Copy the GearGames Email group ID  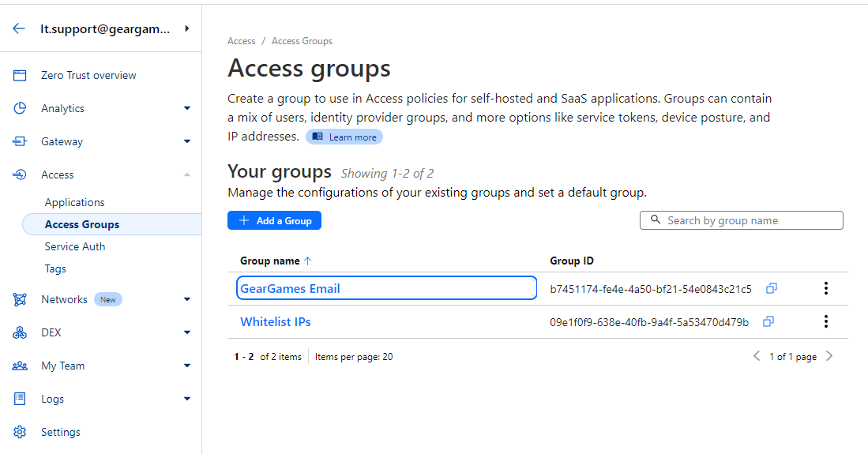[772, 288]
